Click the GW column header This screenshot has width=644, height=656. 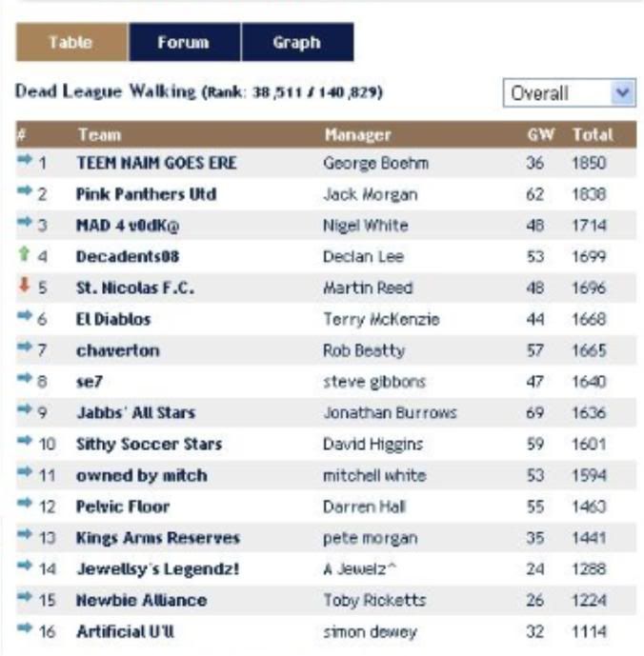(540, 135)
